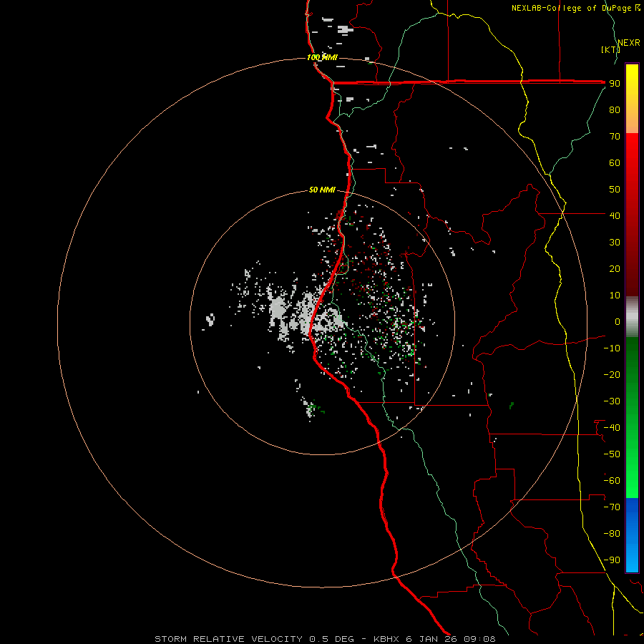Click the KBHX station identifier
The width and height of the screenshot is (644, 644).
pos(387,639)
